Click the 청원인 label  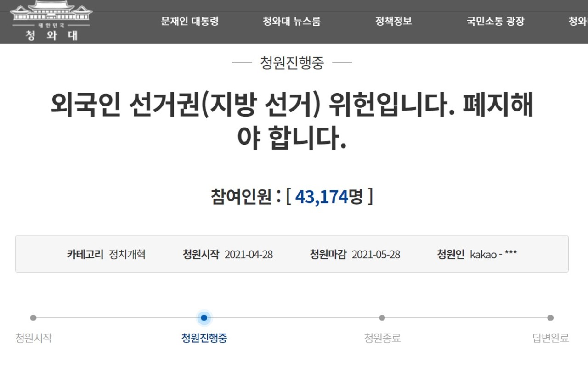[451, 254]
